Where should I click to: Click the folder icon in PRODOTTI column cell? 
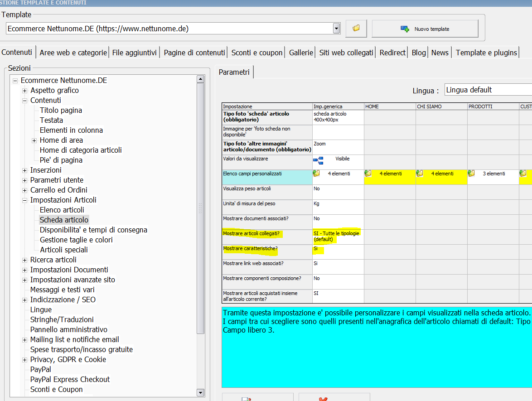pyautogui.click(x=471, y=174)
